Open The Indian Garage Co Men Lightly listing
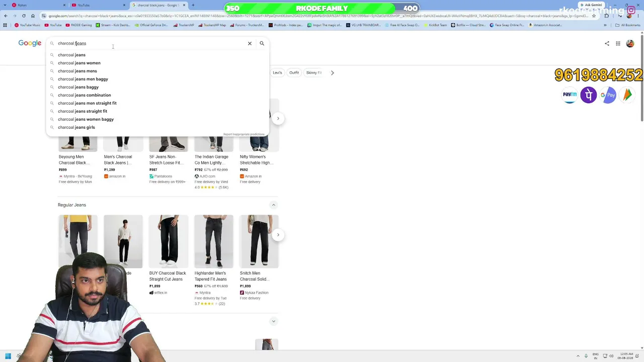The width and height of the screenshot is (644, 362). (x=213, y=160)
